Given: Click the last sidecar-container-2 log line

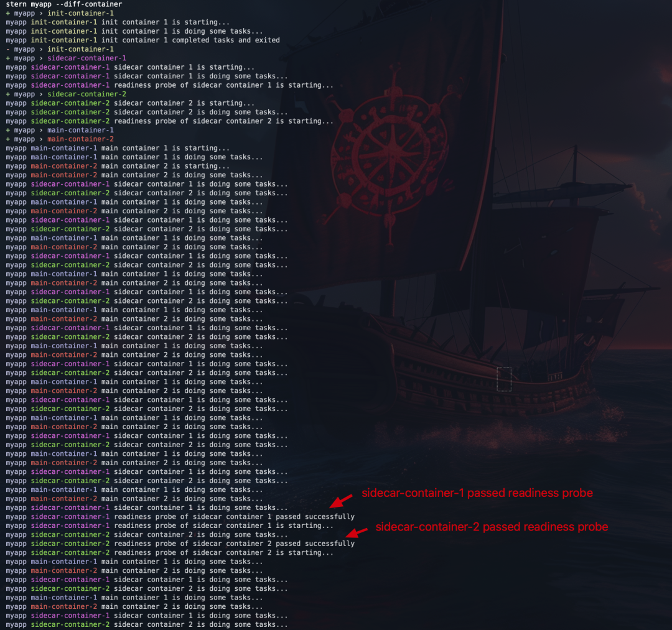Looking at the screenshot, I should click(147, 624).
